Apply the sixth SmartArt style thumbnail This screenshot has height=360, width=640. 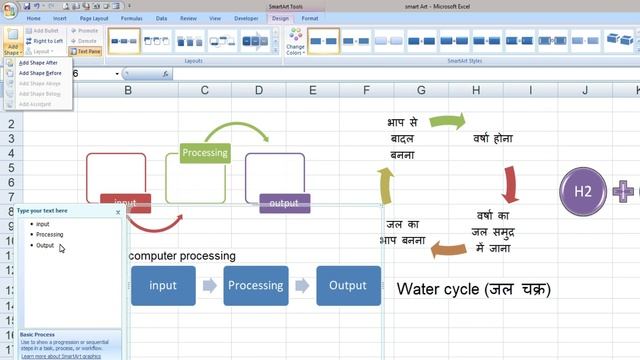pos(487,41)
